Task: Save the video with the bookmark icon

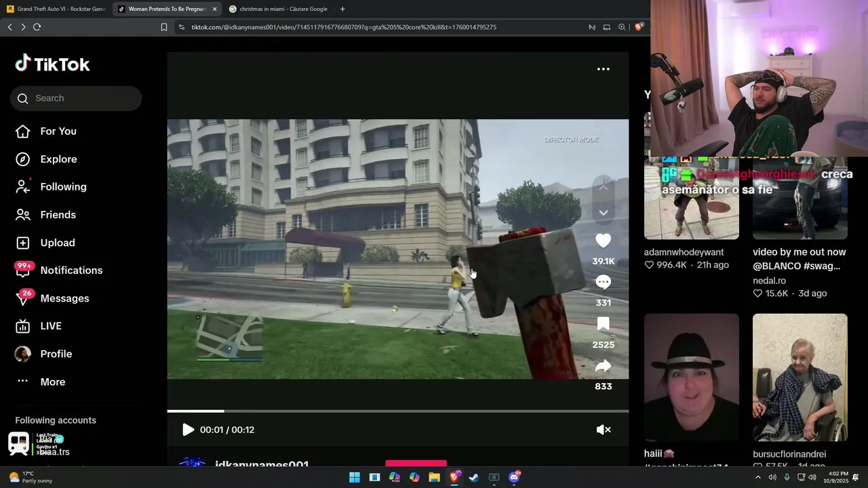Action: coord(604,324)
